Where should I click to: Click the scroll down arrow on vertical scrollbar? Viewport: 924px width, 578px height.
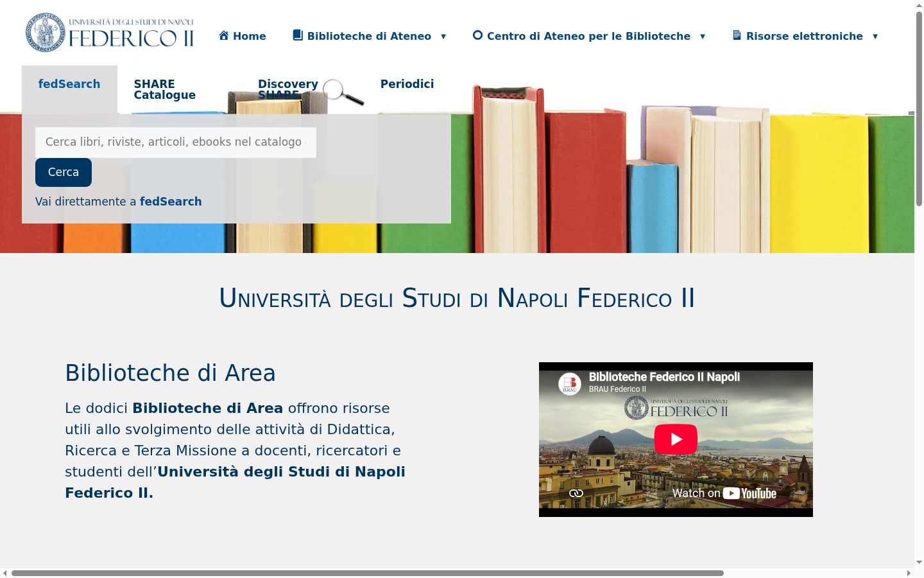[x=919, y=563]
